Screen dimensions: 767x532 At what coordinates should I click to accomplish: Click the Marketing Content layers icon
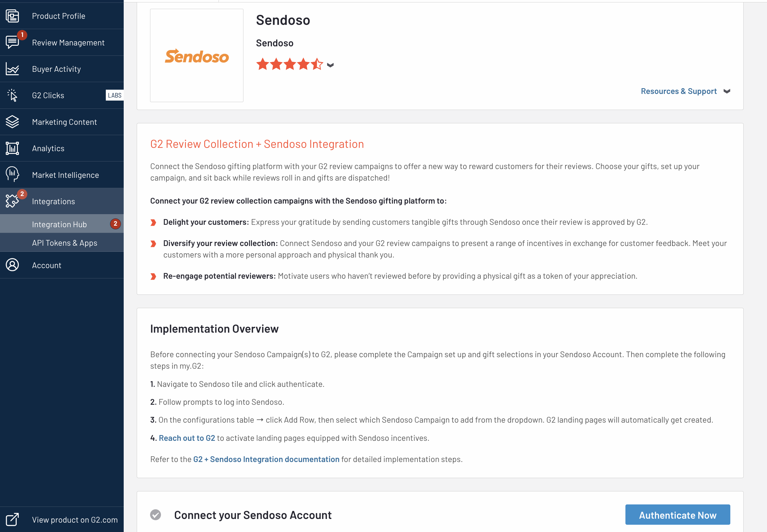tap(12, 122)
